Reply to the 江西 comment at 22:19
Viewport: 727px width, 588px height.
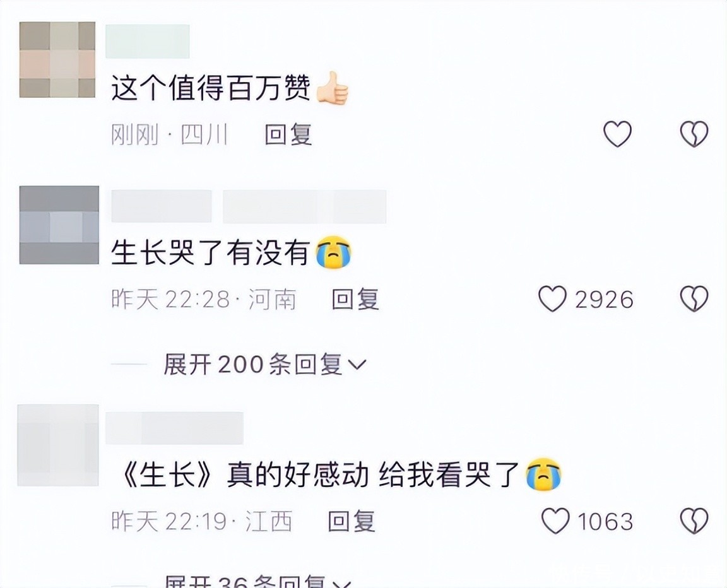[x=351, y=522]
